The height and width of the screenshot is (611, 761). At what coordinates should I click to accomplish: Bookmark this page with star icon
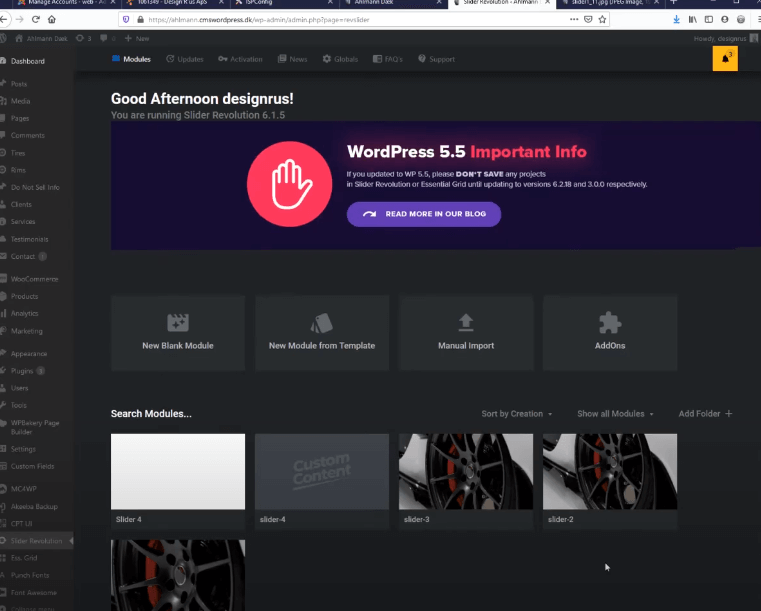(x=602, y=19)
